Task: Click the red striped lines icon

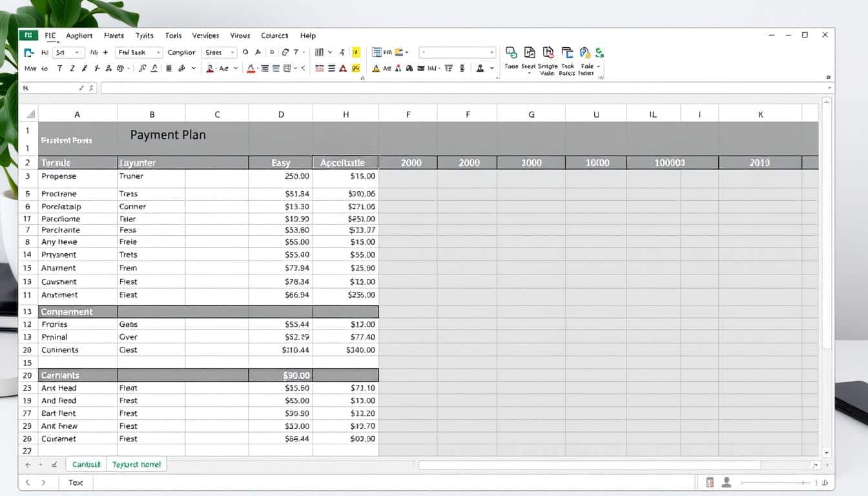Action: click(319, 68)
